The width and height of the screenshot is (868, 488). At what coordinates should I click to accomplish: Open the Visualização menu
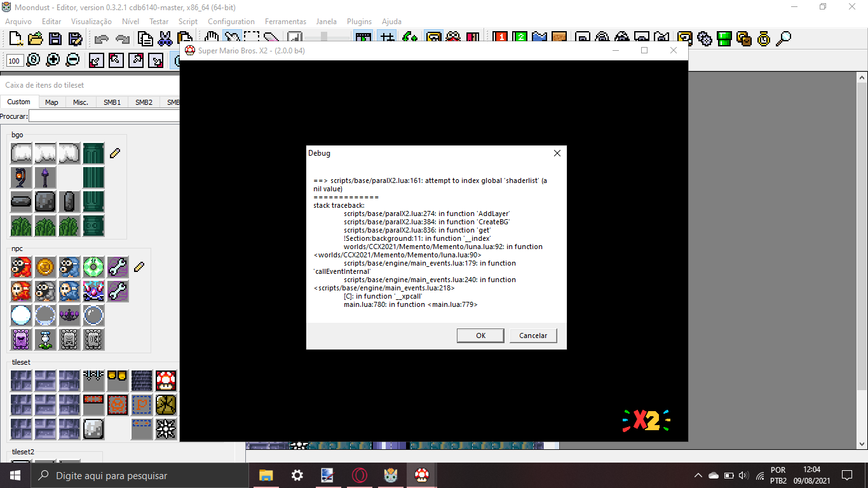[92, 21]
